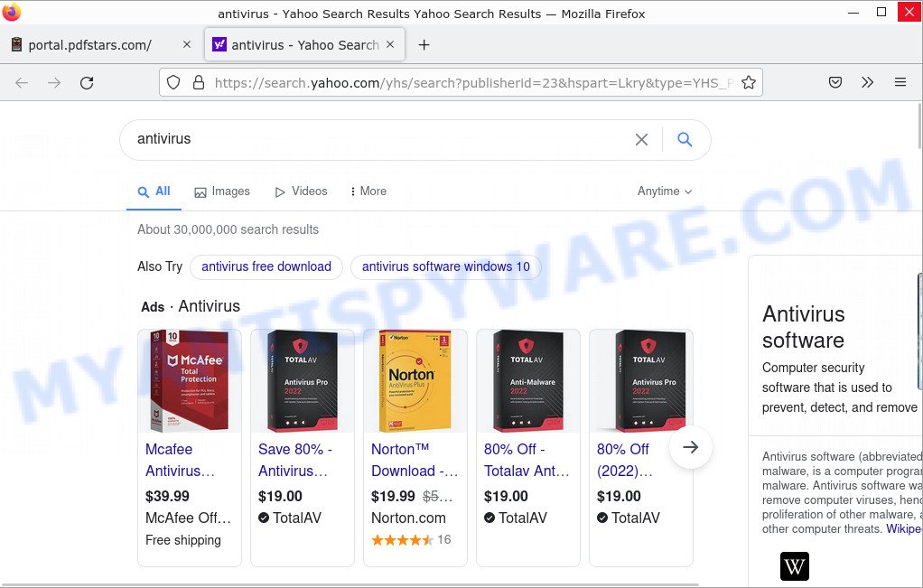923x588 pixels.
Task: Advance the ads carousel with arrow
Action: [691, 447]
